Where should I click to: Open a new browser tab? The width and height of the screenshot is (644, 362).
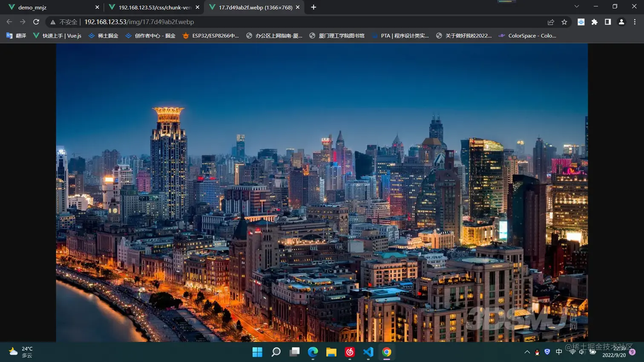[x=313, y=7]
